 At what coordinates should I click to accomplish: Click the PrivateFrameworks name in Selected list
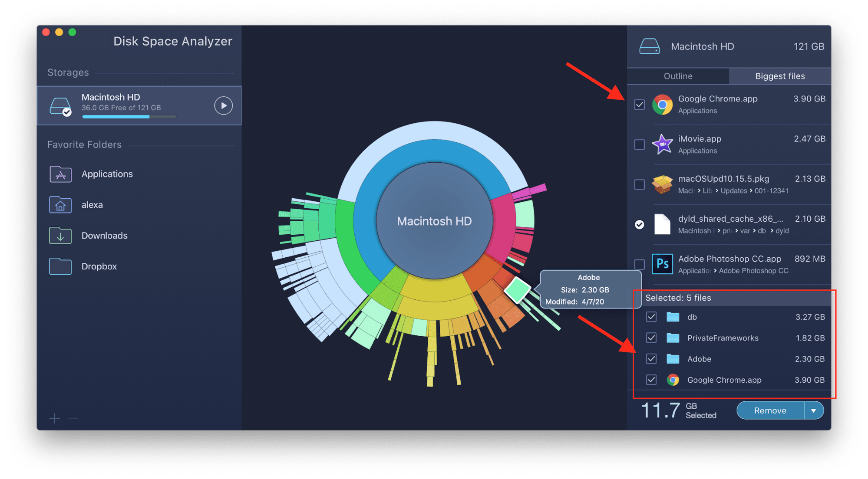tap(723, 338)
